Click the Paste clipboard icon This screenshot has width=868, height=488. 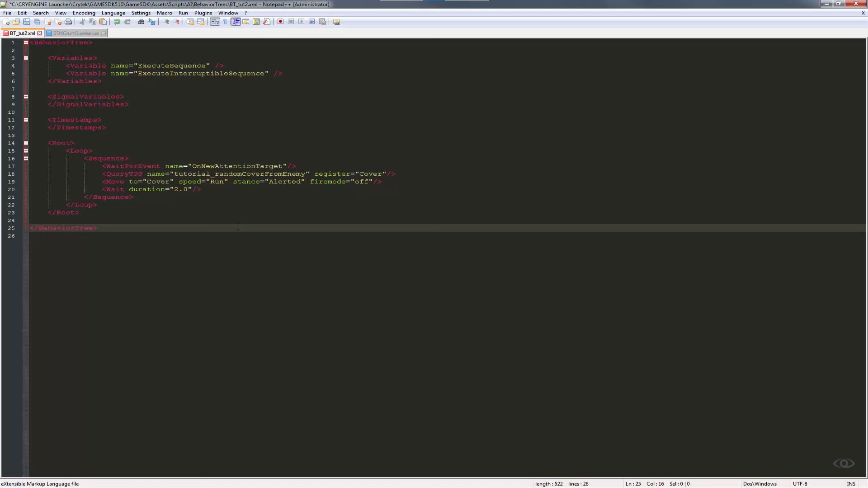(x=103, y=22)
